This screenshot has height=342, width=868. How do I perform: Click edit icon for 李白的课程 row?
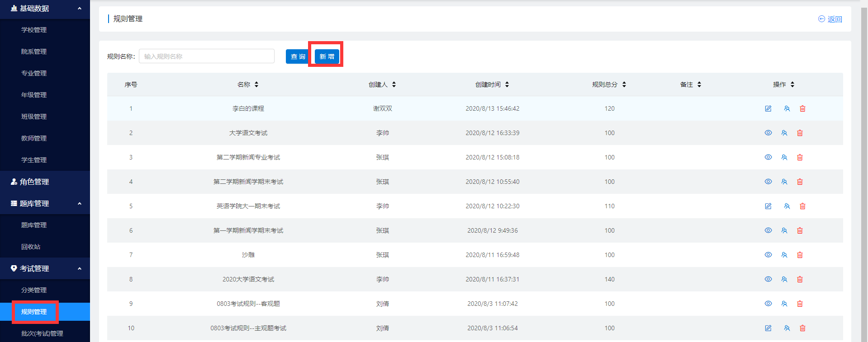click(x=768, y=108)
